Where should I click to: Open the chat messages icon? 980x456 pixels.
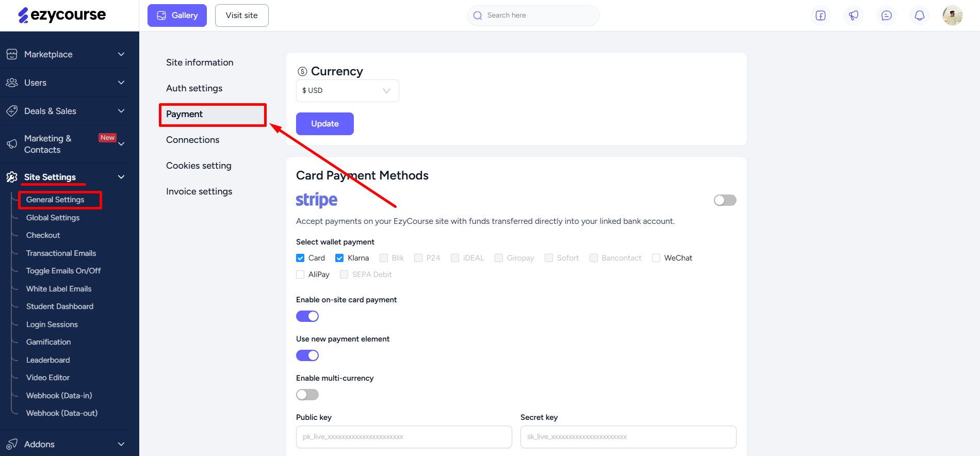pos(887,15)
